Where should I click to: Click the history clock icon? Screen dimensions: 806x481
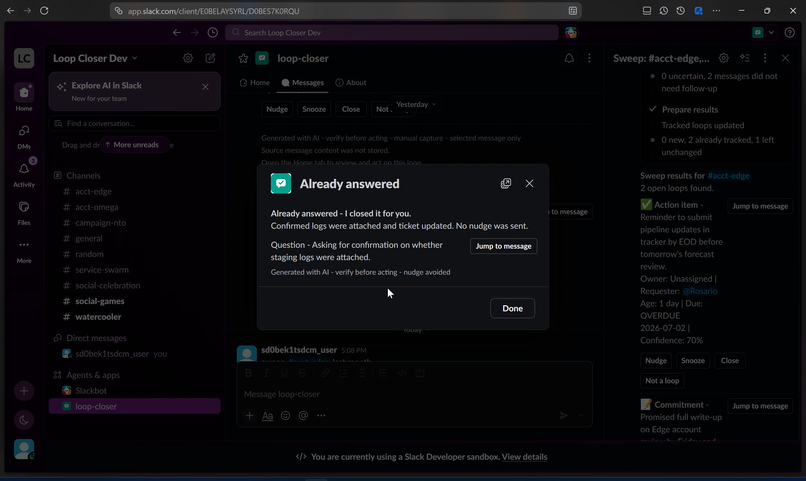tap(212, 32)
